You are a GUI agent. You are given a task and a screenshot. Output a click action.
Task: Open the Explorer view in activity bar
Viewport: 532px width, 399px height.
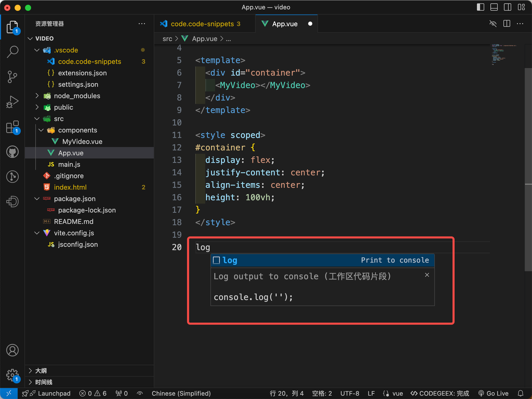[12, 27]
